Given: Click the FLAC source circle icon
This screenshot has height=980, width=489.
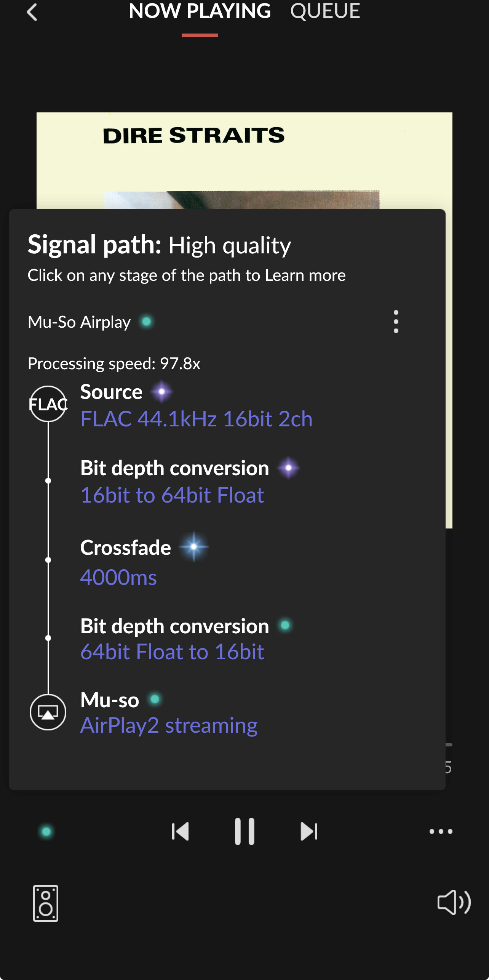Looking at the screenshot, I should pyautogui.click(x=48, y=404).
